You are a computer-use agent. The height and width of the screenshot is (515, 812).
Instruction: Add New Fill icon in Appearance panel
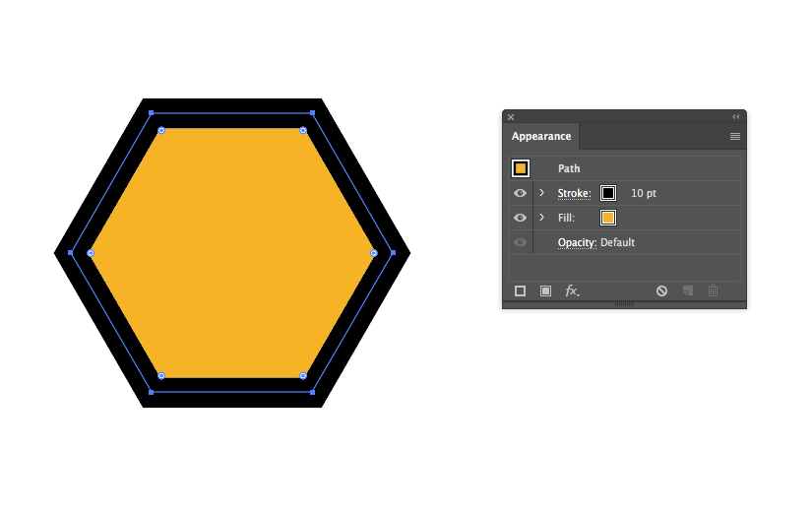pyautogui.click(x=545, y=291)
